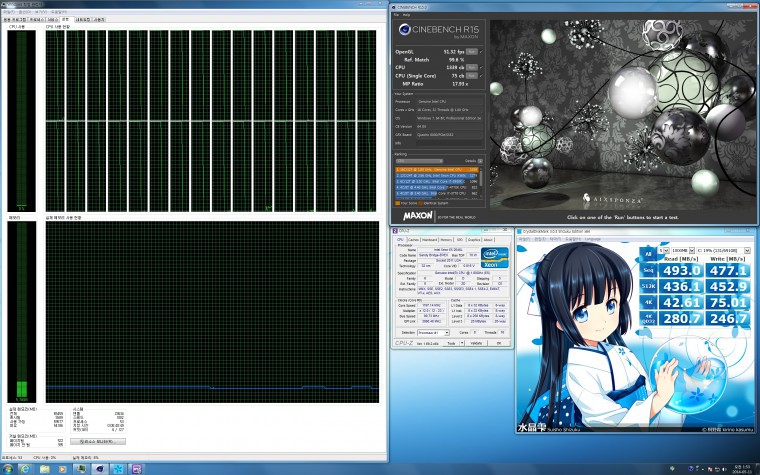Click the 4K read value 42.61
The width and height of the screenshot is (760, 475).
pos(682,302)
